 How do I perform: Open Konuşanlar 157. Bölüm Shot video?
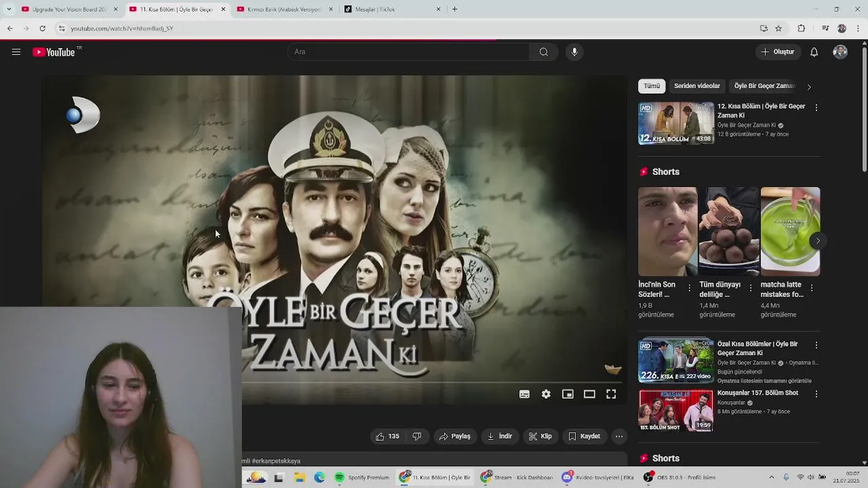[x=676, y=410]
